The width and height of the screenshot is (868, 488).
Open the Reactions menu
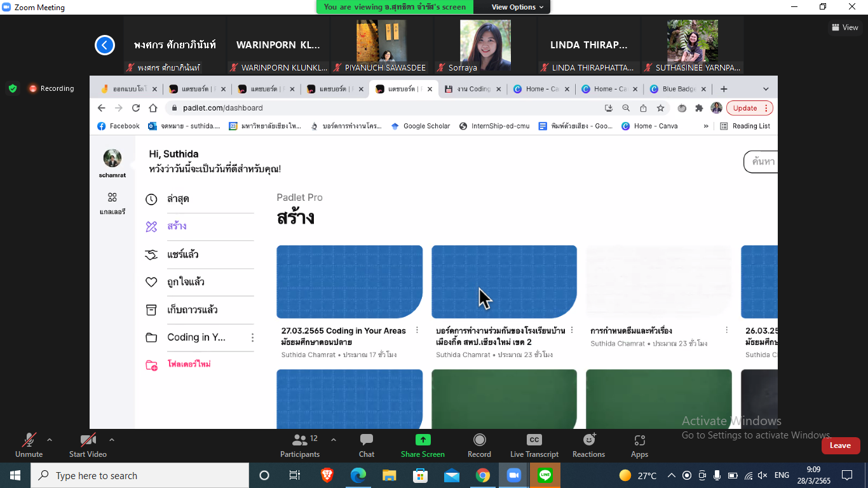[589, 444]
